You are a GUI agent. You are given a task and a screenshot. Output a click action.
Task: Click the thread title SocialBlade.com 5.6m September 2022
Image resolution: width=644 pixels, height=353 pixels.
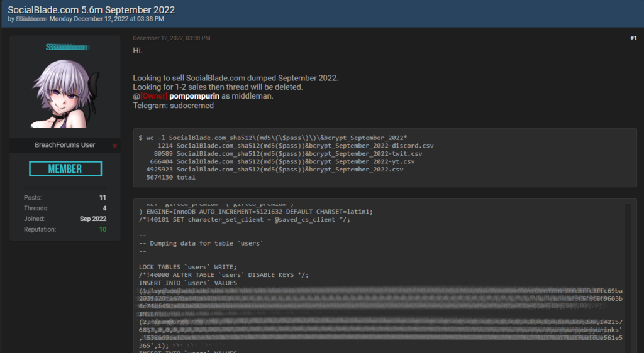click(91, 10)
